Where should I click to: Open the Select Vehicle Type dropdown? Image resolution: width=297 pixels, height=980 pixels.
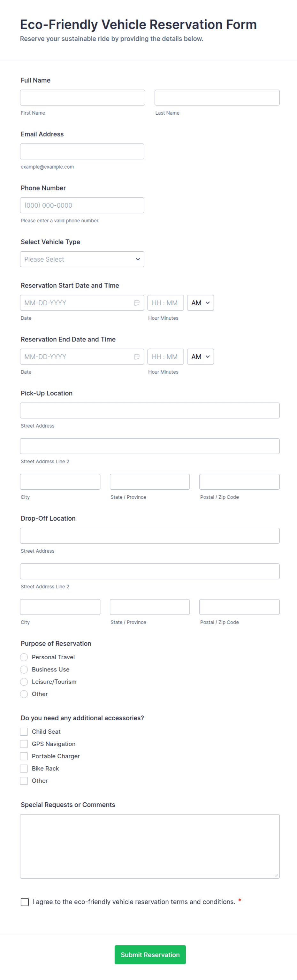82,259
